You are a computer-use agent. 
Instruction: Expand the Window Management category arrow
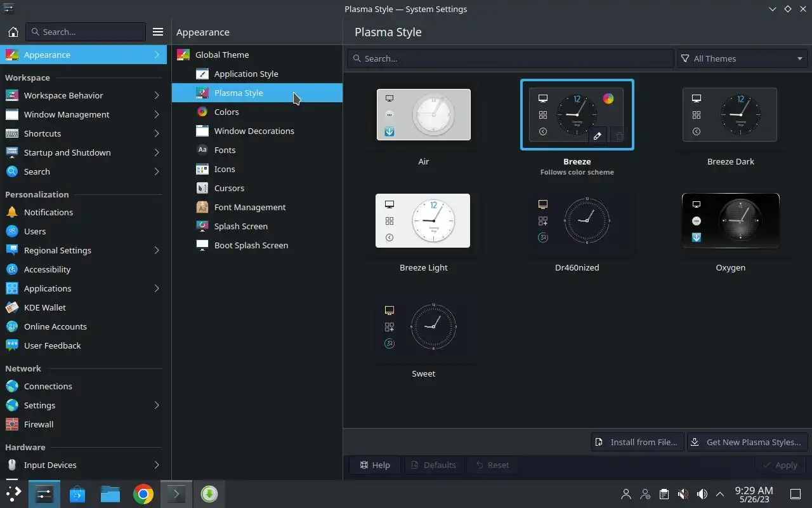[x=157, y=114]
